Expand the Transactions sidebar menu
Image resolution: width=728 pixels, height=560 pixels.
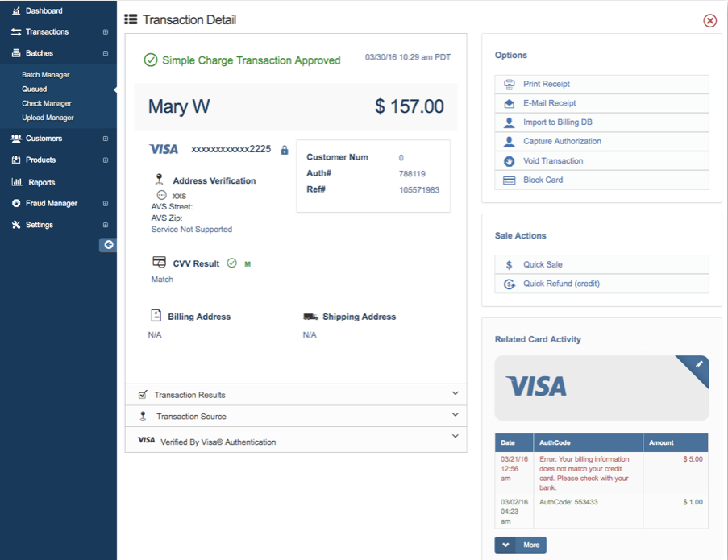pos(106,32)
